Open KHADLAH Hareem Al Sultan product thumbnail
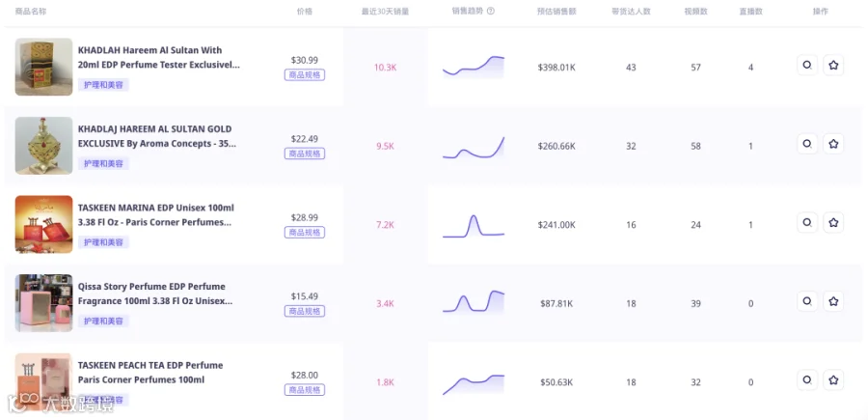868x420 pixels. pos(43,67)
